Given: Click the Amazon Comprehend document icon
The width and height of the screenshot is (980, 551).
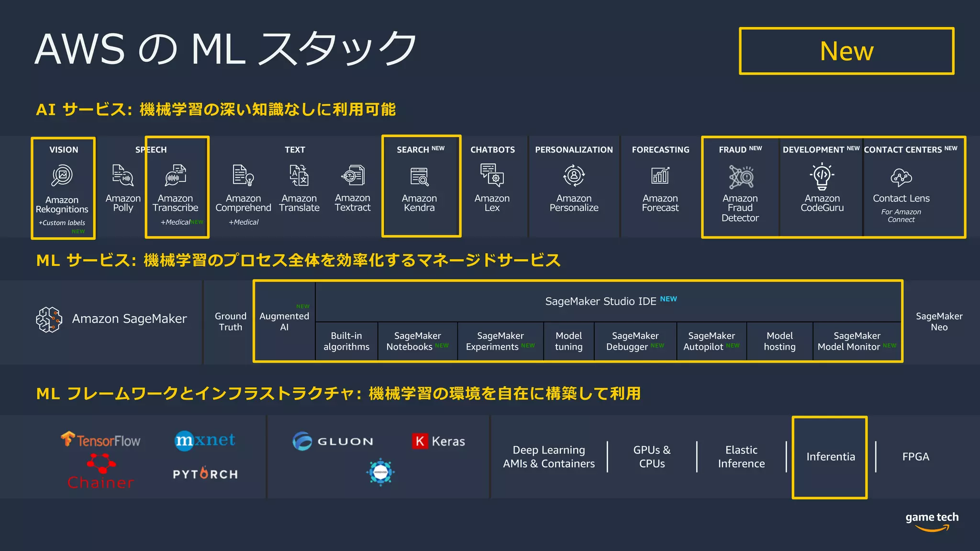Looking at the screenshot, I should tap(243, 175).
